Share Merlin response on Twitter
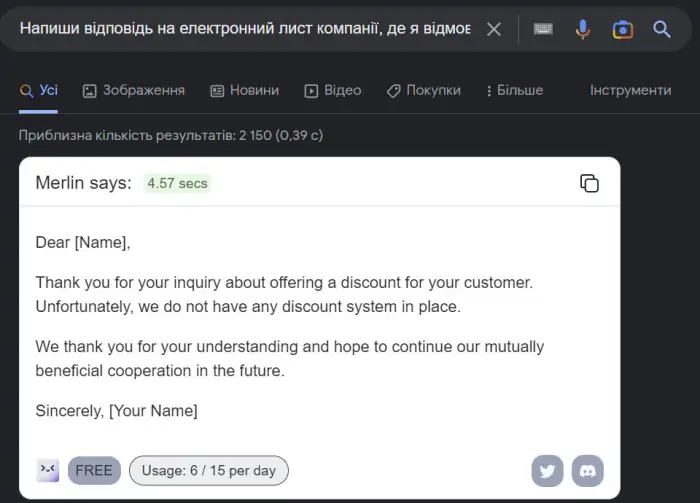700x503 pixels. click(547, 470)
